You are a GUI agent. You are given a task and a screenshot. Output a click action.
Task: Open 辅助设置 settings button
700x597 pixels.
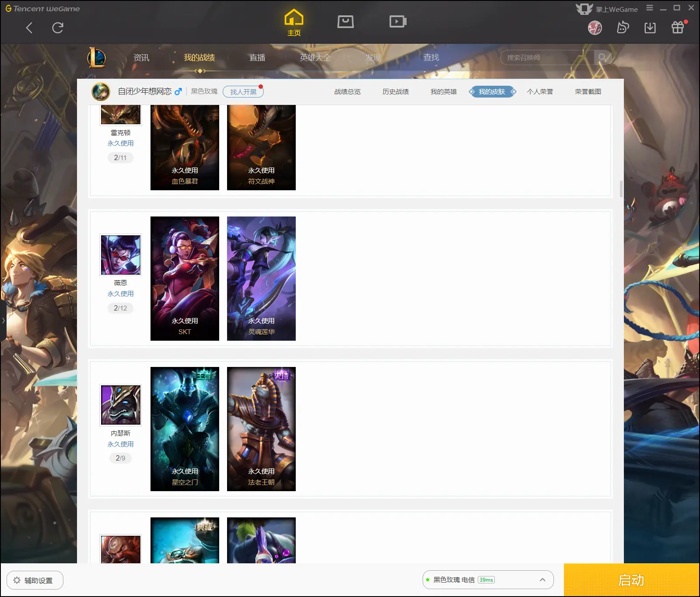35,580
